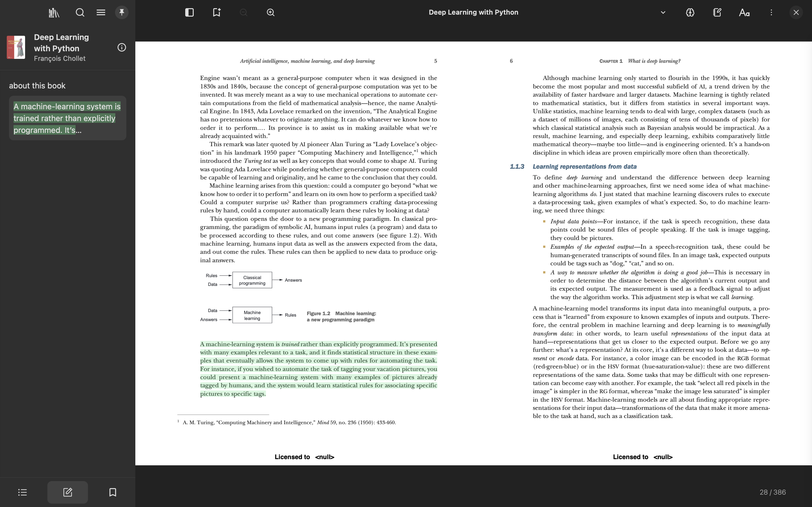Switch to the table of contents tab
Screen dimensions: 812x507
coord(23,492)
